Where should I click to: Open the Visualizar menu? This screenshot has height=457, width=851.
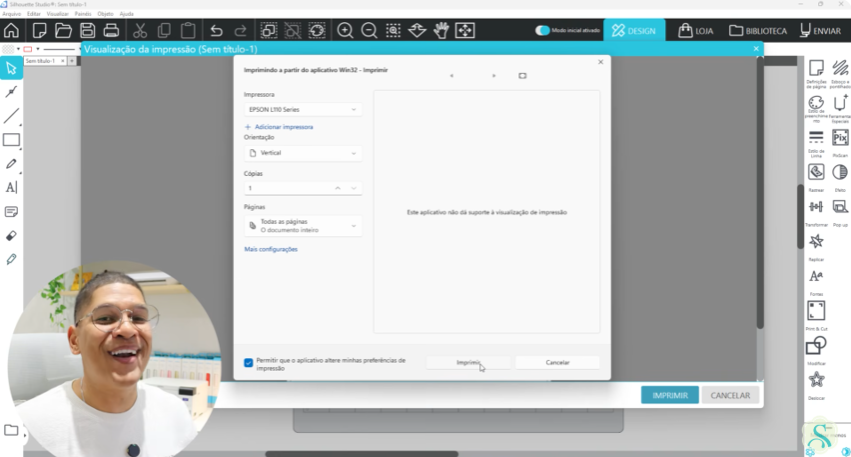pyautogui.click(x=58, y=14)
